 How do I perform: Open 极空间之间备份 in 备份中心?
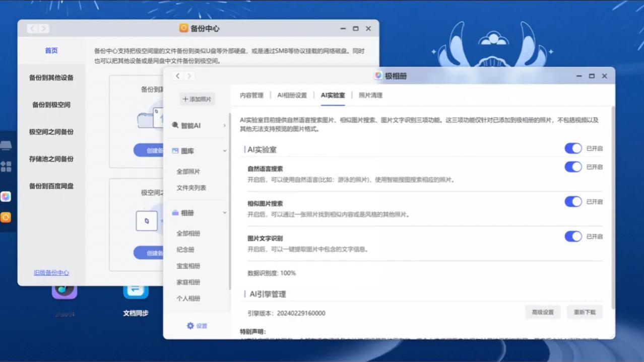[51, 132]
